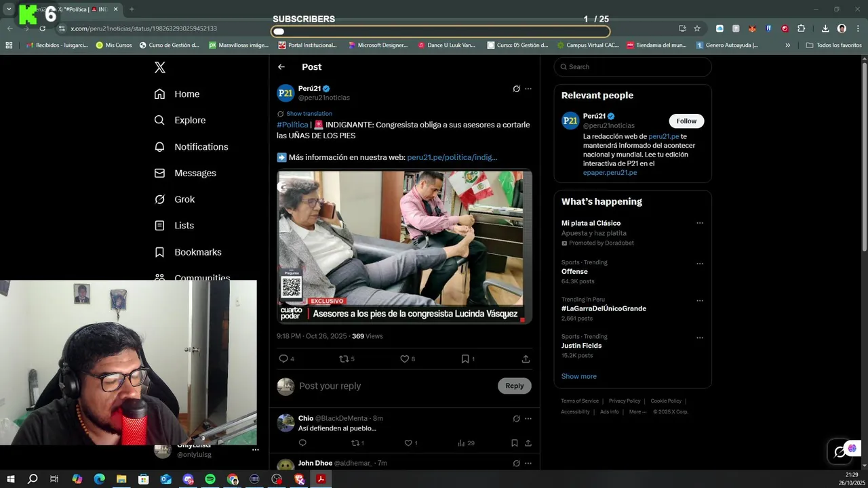This screenshot has height=488, width=868.
Task: Open Spotify from the taskbar
Action: (x=210, y=479)
